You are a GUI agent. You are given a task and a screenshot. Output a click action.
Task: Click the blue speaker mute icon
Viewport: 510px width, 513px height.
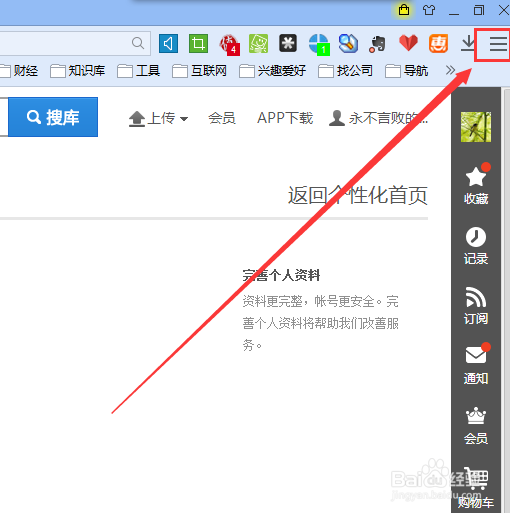click(168, 43)
